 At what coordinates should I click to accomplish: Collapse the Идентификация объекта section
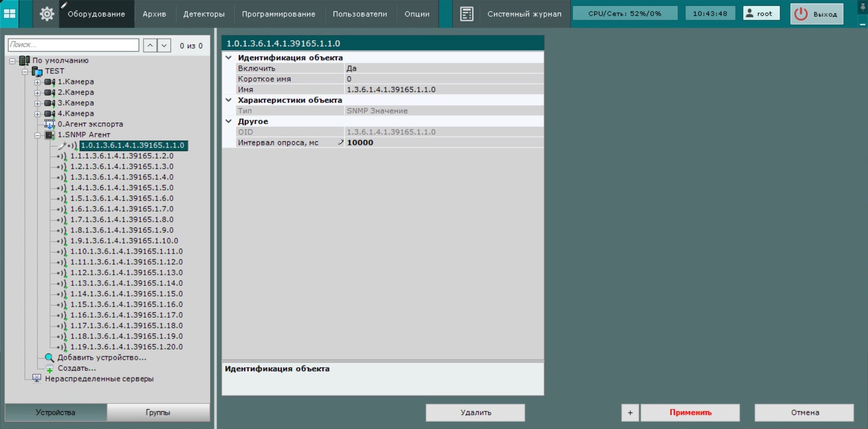(228, 57)
